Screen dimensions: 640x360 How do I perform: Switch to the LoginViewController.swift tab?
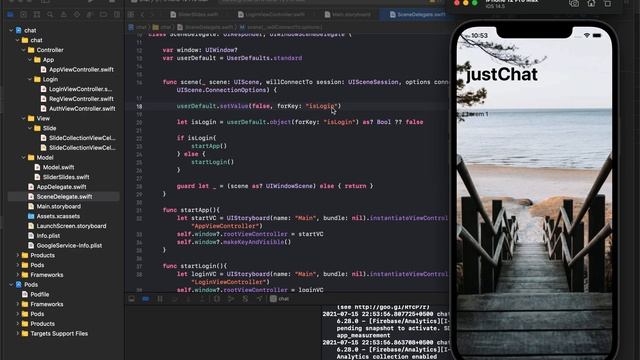[x=271, y=15]
